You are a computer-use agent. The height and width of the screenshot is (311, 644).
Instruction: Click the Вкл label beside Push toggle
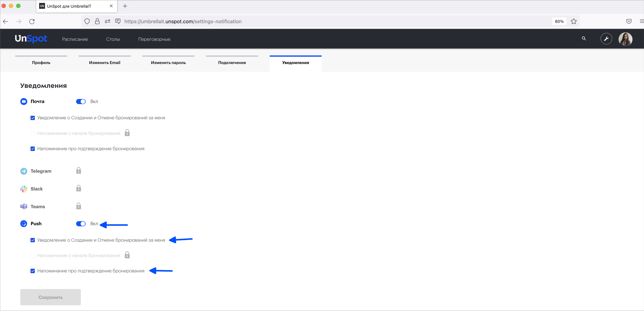coord(94,224)
